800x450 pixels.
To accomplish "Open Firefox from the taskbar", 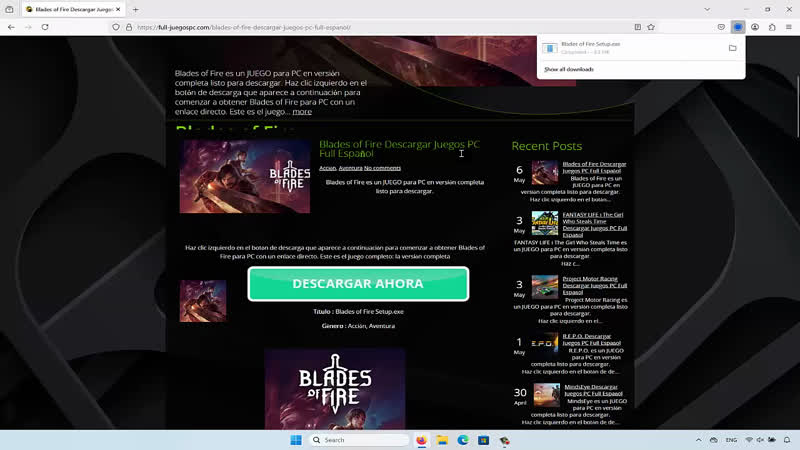I will pyautogui.click(x=421, y=440).
